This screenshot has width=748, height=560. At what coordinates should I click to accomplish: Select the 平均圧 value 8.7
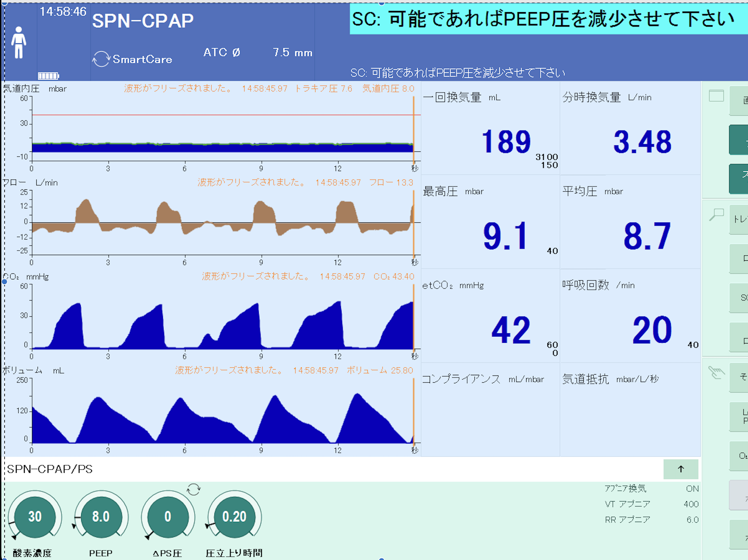coord(647,236)
